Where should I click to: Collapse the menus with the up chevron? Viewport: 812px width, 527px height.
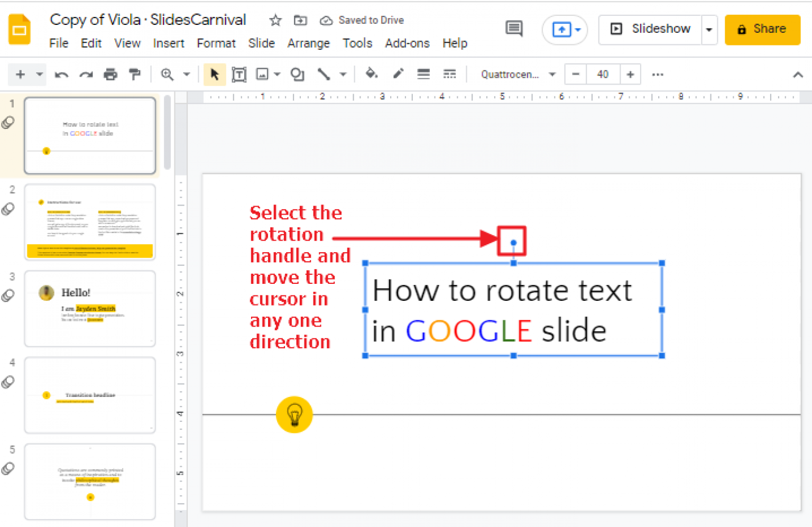798,75
